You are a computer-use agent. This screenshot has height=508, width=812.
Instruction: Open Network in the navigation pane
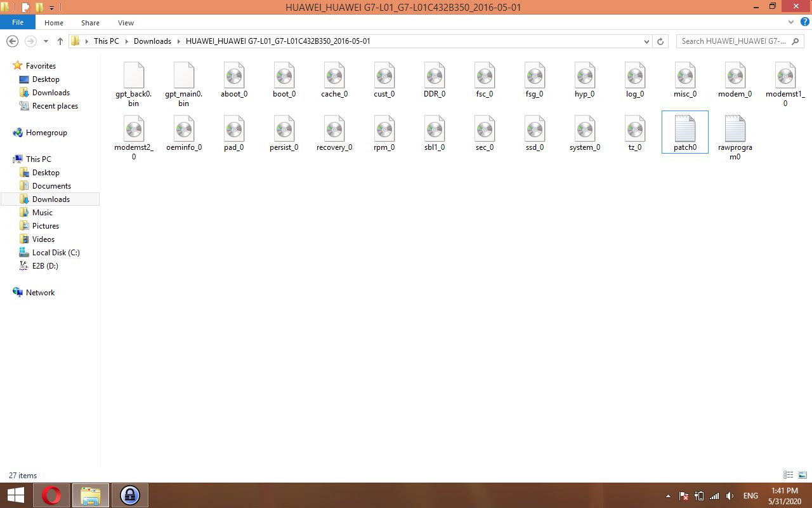[x=40, y=293]
